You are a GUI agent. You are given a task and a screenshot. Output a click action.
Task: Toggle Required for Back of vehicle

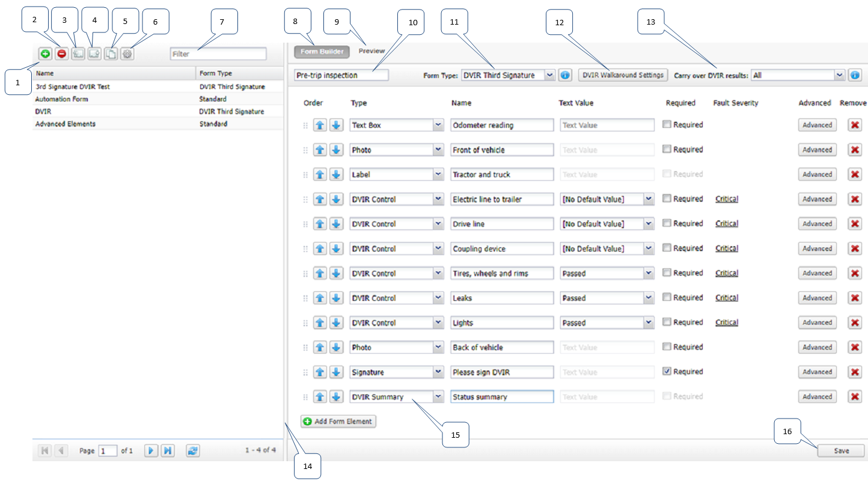[x=667, y=346]
